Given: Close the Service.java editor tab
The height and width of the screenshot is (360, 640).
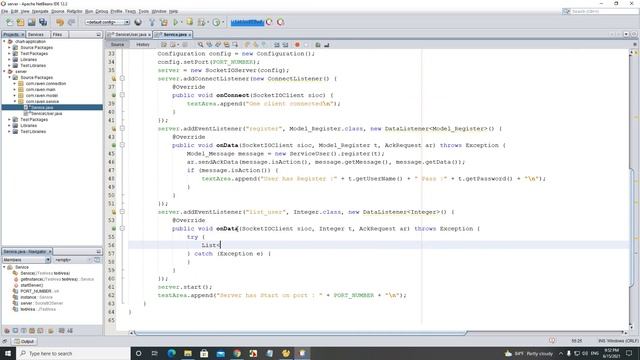Looking at the screenshot, I should coord(190,35).
